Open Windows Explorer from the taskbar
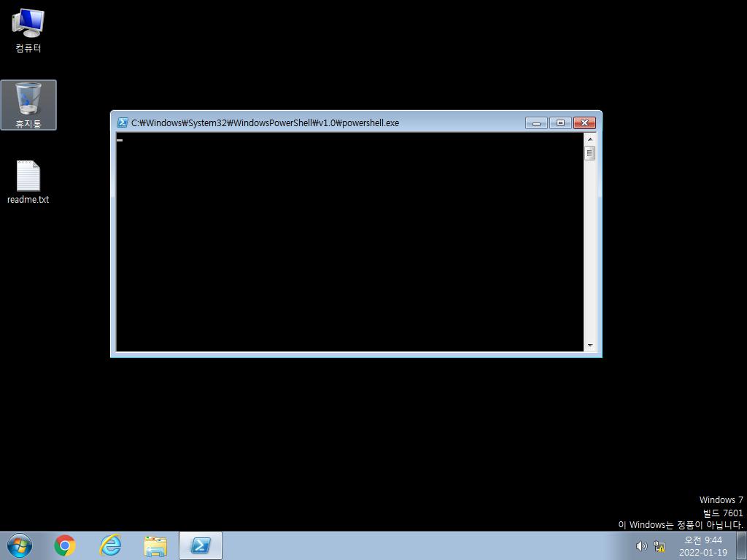 click(155, 545)
